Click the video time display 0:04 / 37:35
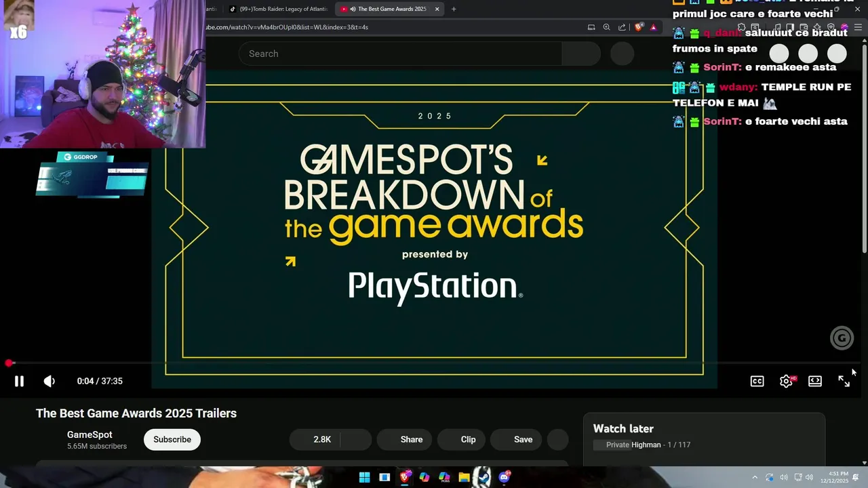 click(x=100, y=382)
